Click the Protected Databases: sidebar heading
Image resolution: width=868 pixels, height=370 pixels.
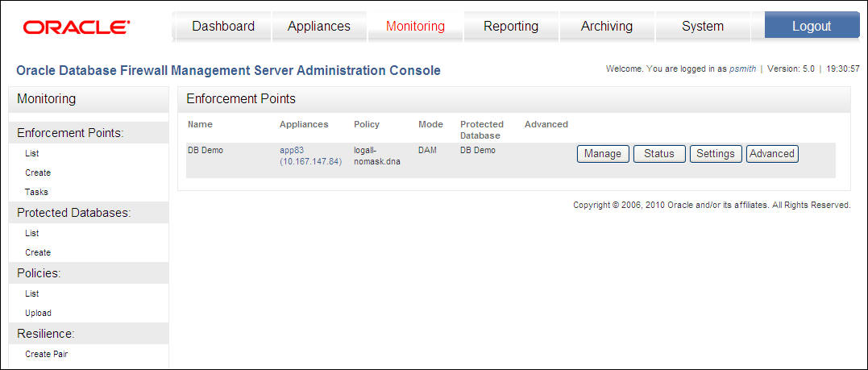point(74,214)
